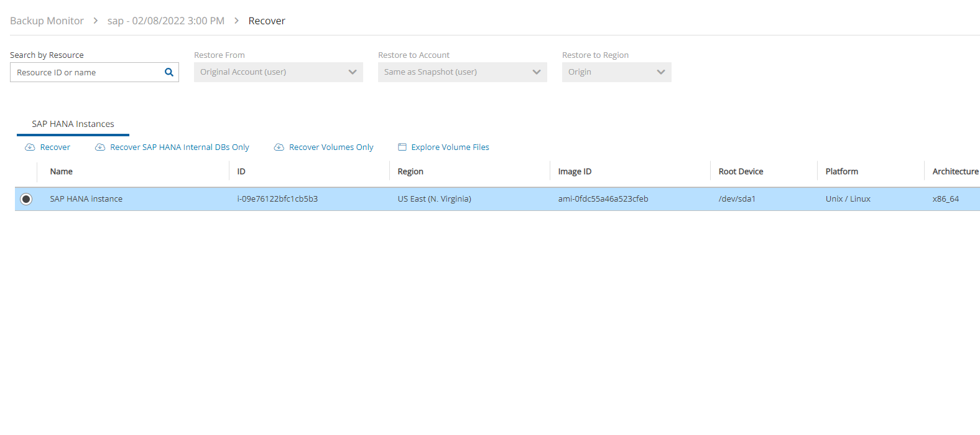Click the Recover Volumes Only cloud icon
The height and width of the screenshot is (435, 980).
pyautogui.click(x=279, y=147)
